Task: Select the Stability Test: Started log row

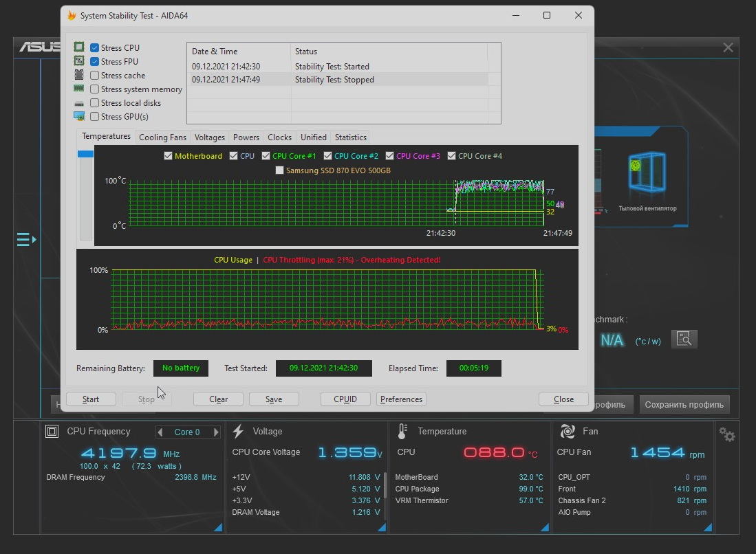Action: pyautogui.click(x=338, y=66)
